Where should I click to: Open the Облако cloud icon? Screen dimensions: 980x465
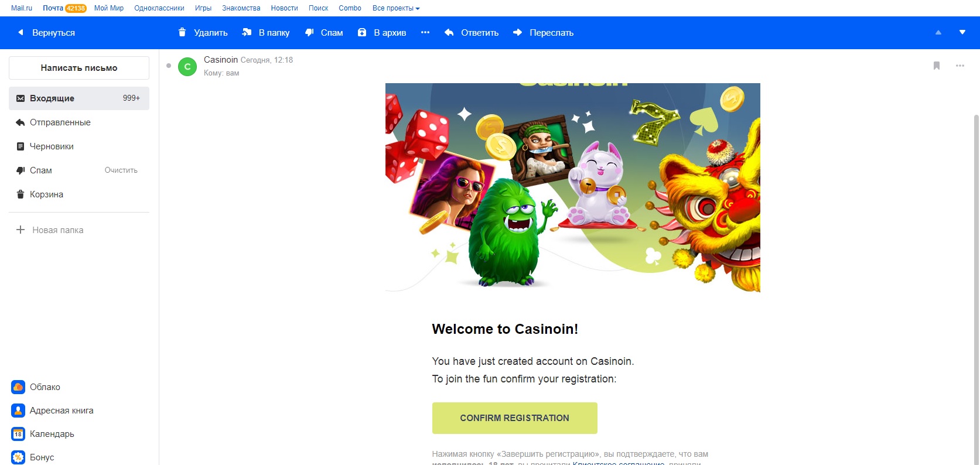point(18,387)
